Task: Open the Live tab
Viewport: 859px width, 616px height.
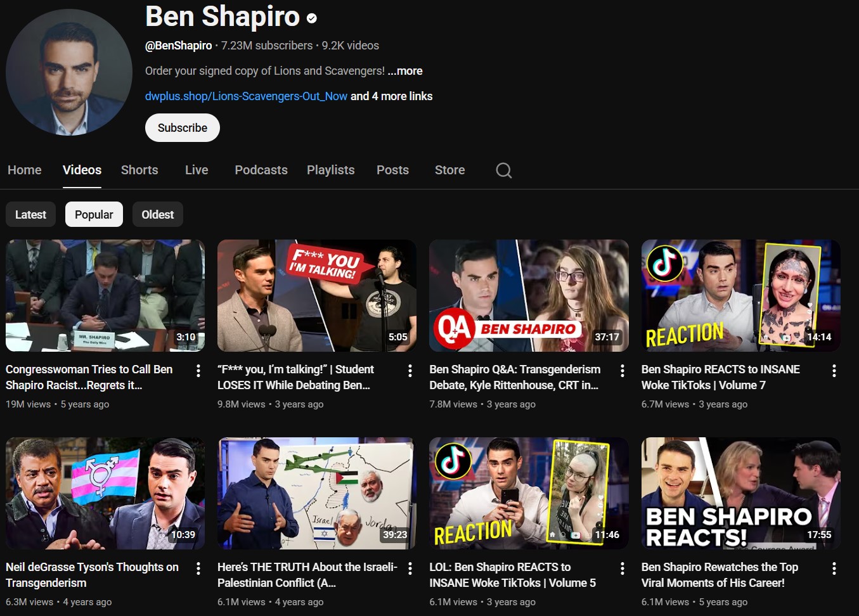Action: coord(197,170)
